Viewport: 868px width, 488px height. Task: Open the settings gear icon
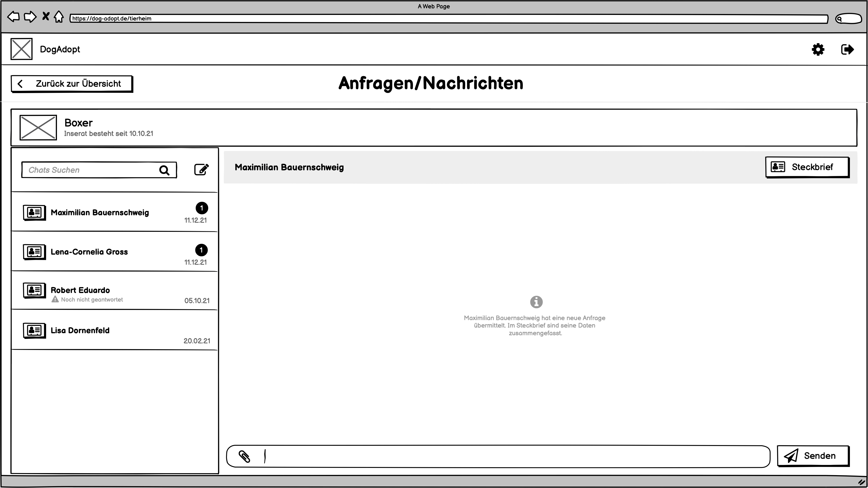point(818,49)
